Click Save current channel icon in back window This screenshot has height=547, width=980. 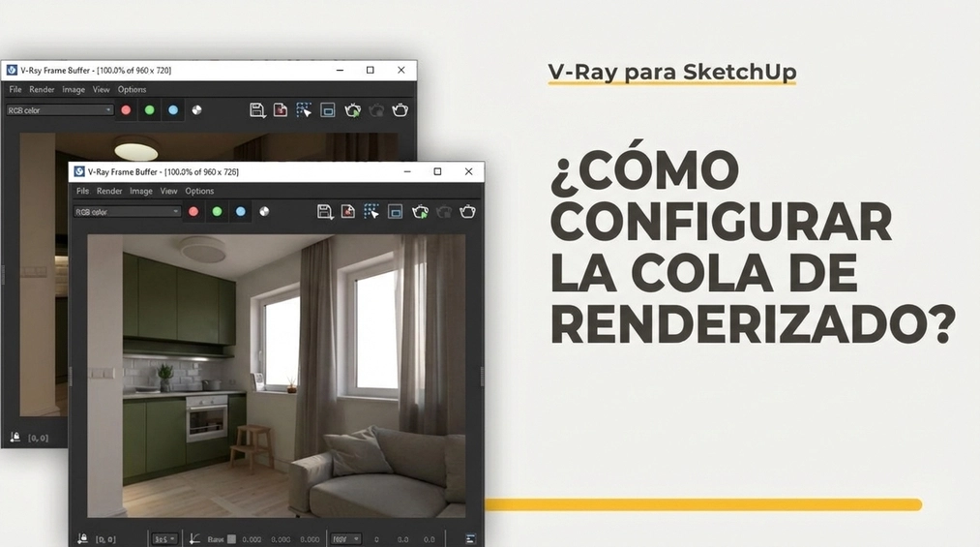tap(257, 110)
